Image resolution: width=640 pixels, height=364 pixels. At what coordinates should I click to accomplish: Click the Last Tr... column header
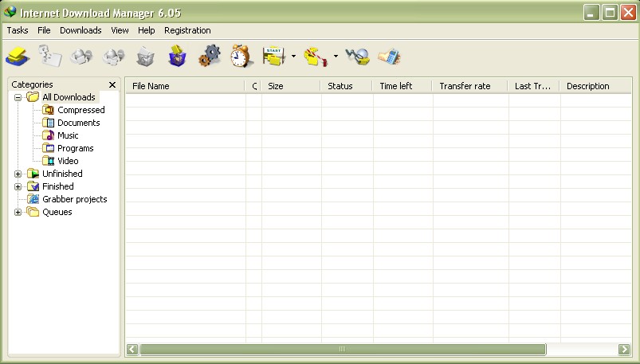click(534, 86)
